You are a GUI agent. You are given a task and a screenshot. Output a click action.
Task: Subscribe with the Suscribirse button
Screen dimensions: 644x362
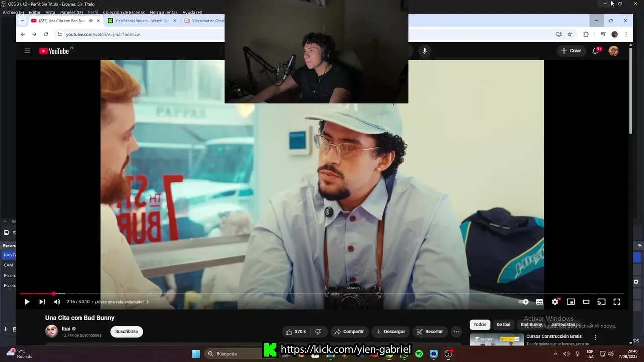127,332
